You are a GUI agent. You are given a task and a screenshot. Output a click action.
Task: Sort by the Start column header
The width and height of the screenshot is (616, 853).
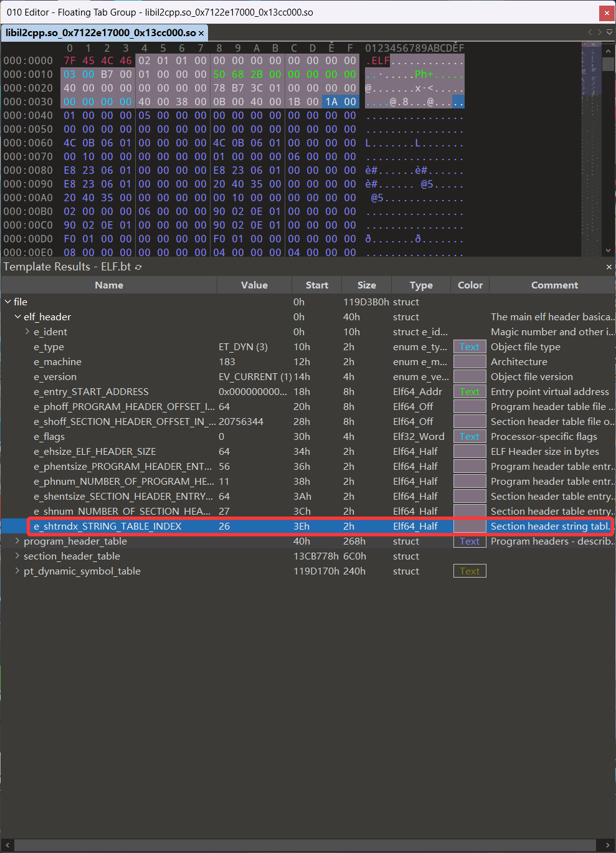tap(316, 285)
